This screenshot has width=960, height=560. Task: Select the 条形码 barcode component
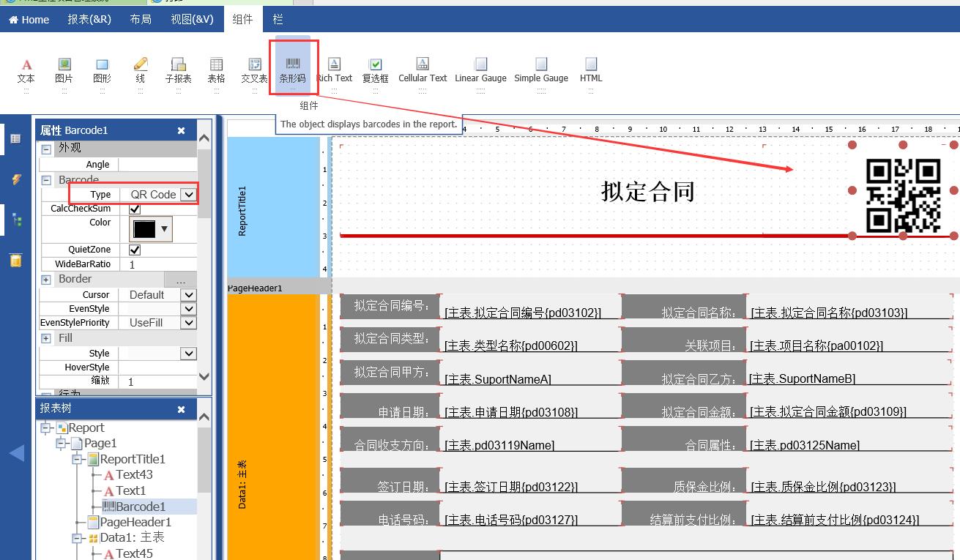(292, 70)
